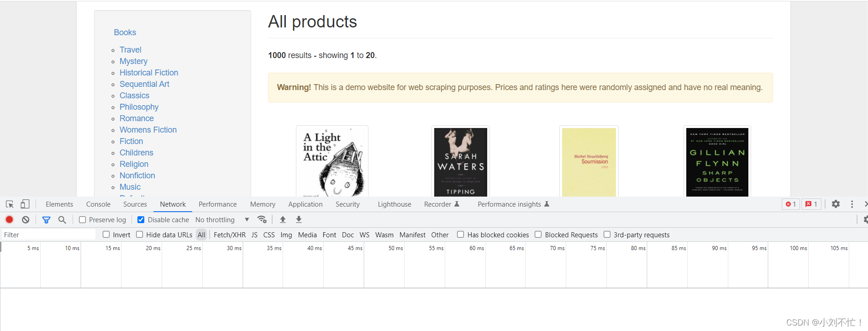The width and height of the screenshot is (868, 331).
Task: Import HAR file upload arrow icon
Action: [283, 219]
